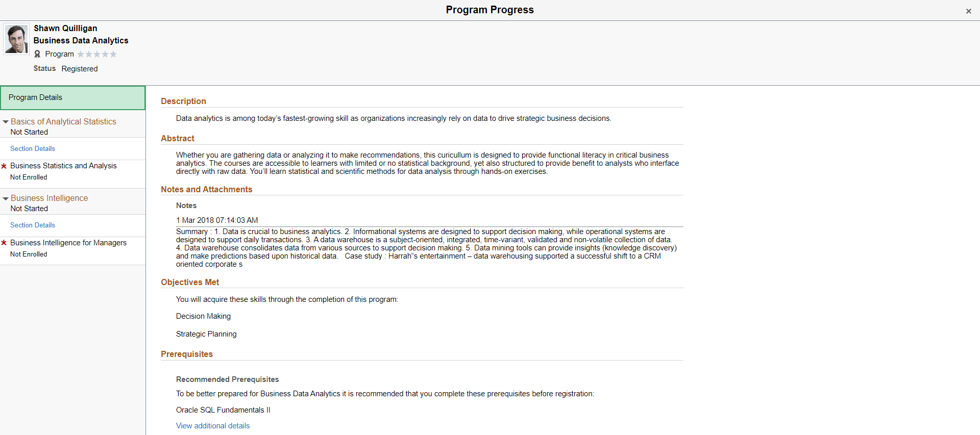The image size is (980, 435).
Task: Open Section Details under Business Intelligence
Action: 32,225
